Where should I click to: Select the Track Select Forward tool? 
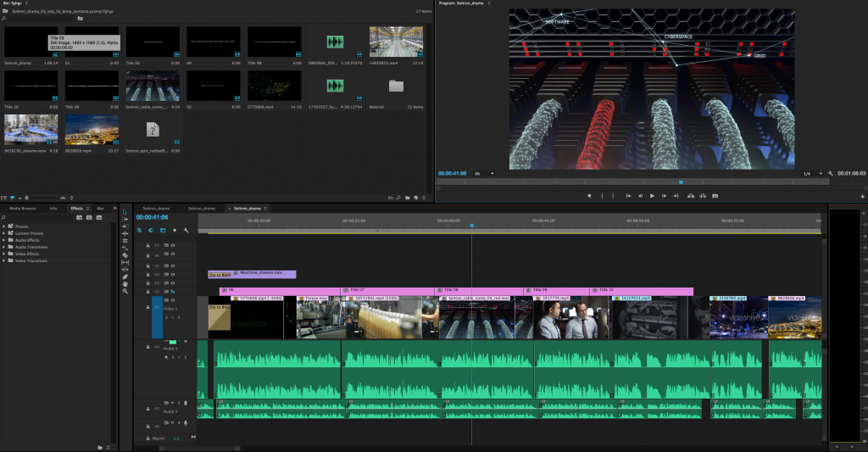(125, 220)
